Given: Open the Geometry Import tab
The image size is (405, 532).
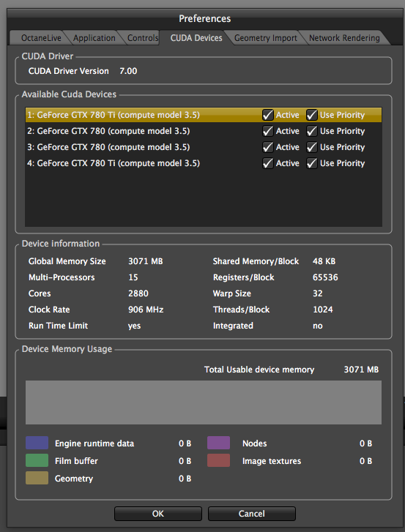Looking at the screenshot, I should [x=265, y=38].
